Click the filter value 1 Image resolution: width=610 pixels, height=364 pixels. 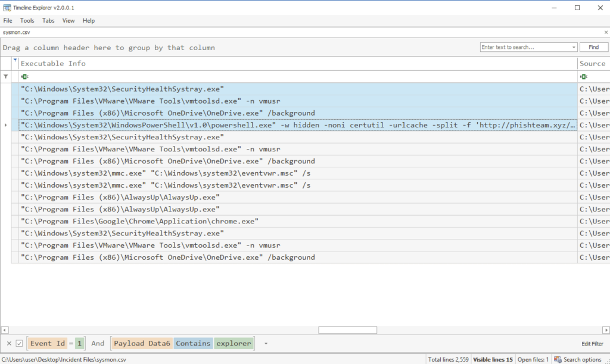click(x=79, y=343)
